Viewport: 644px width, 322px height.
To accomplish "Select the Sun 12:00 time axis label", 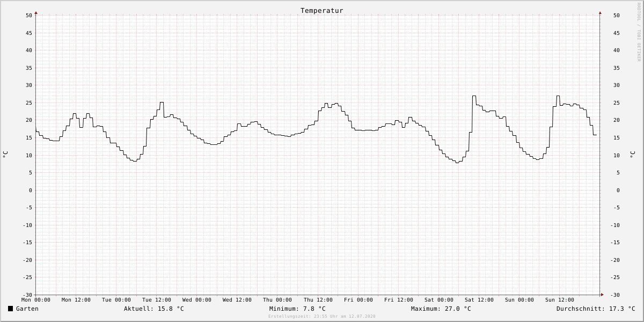I will [560, 300].
